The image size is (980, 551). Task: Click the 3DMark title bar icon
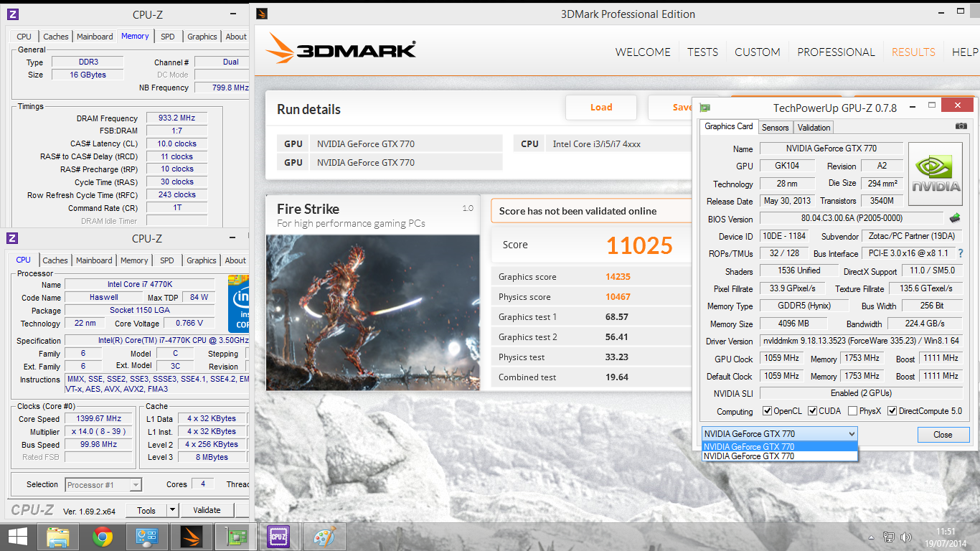click(x=262, y=14)
